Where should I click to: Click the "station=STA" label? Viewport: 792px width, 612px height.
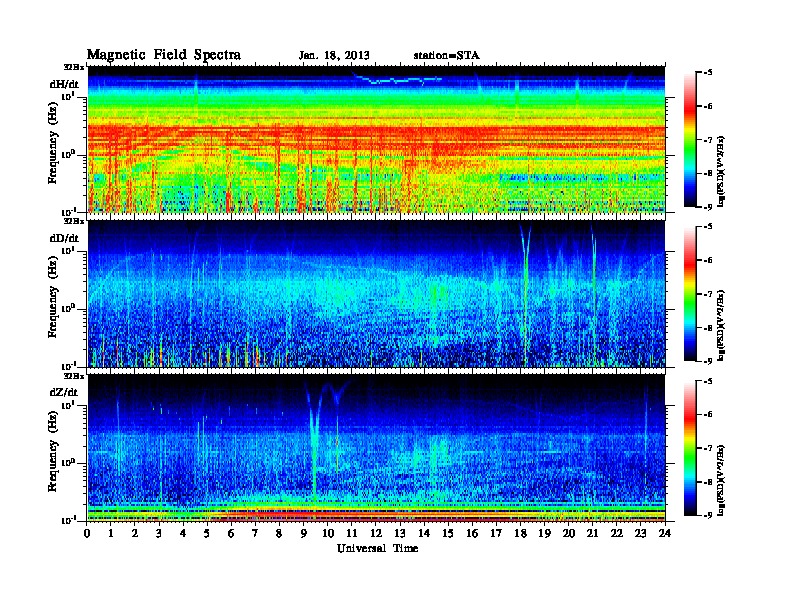[447, 55]
